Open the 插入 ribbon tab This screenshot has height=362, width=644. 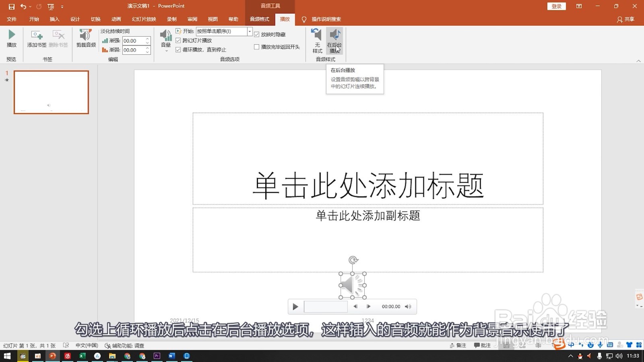click(x=54, y=19)
